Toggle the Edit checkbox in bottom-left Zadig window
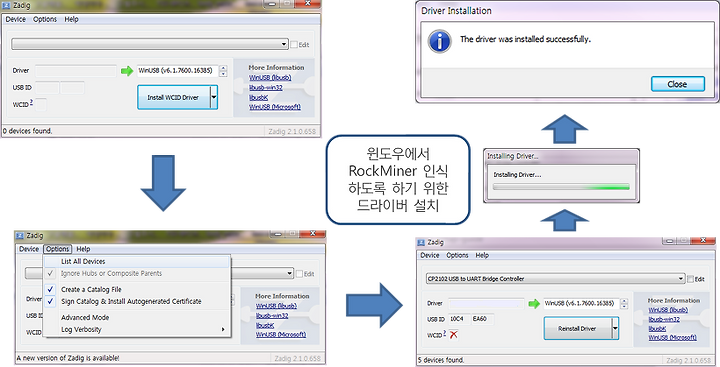 pos(299,274)
